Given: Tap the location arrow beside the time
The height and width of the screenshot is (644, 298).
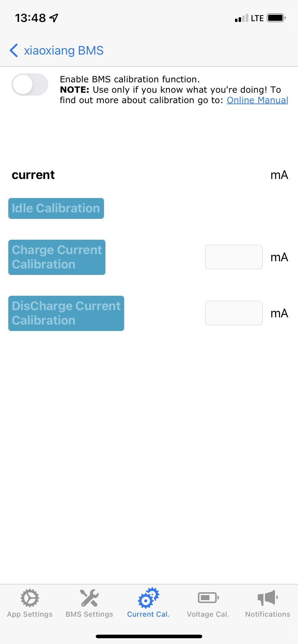Looking at the screenshot, I should pos(54,18).
